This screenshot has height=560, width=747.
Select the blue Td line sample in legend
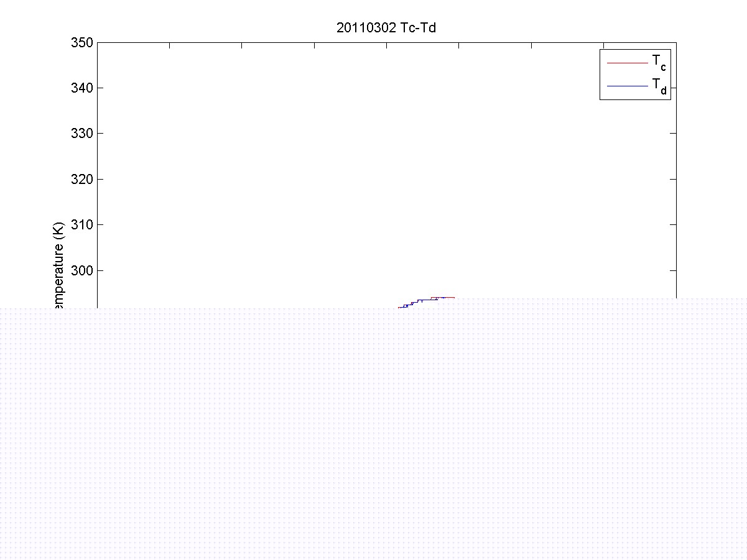click(x=627, y=86)
